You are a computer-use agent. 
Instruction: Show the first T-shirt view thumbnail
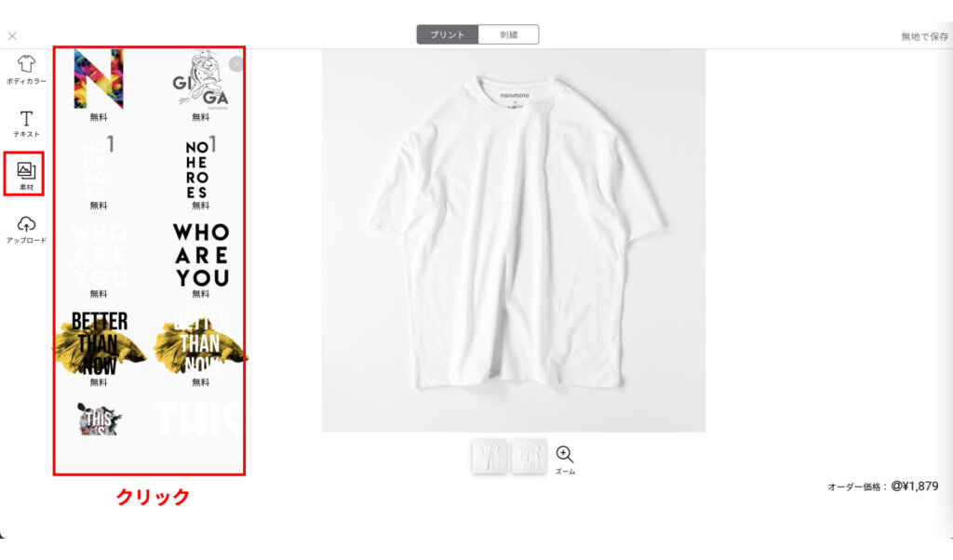coord(490,458)
